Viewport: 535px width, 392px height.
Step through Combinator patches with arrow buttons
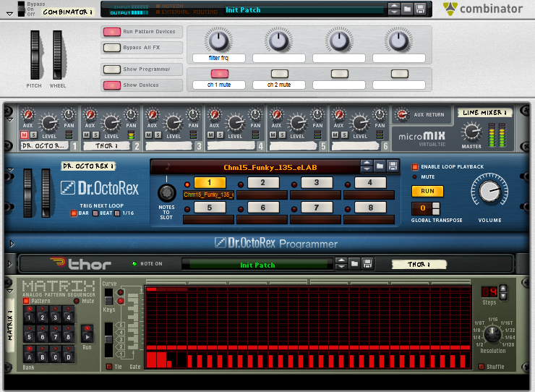[x=394, y=9]
